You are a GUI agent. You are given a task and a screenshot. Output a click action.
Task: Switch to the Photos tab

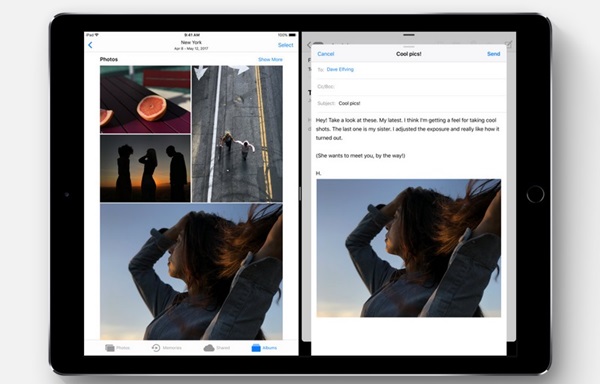coord(117,348)
